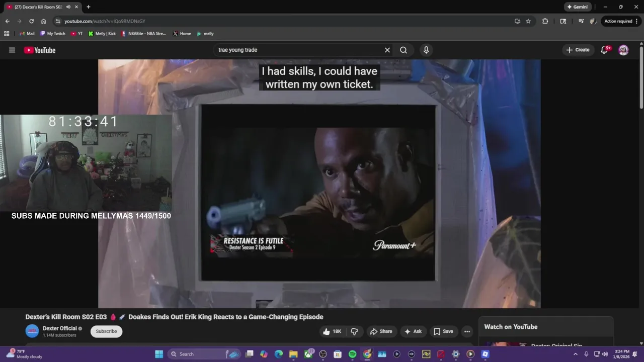
Task: Open the YouTube Create menu
Action: coord(578,50)
